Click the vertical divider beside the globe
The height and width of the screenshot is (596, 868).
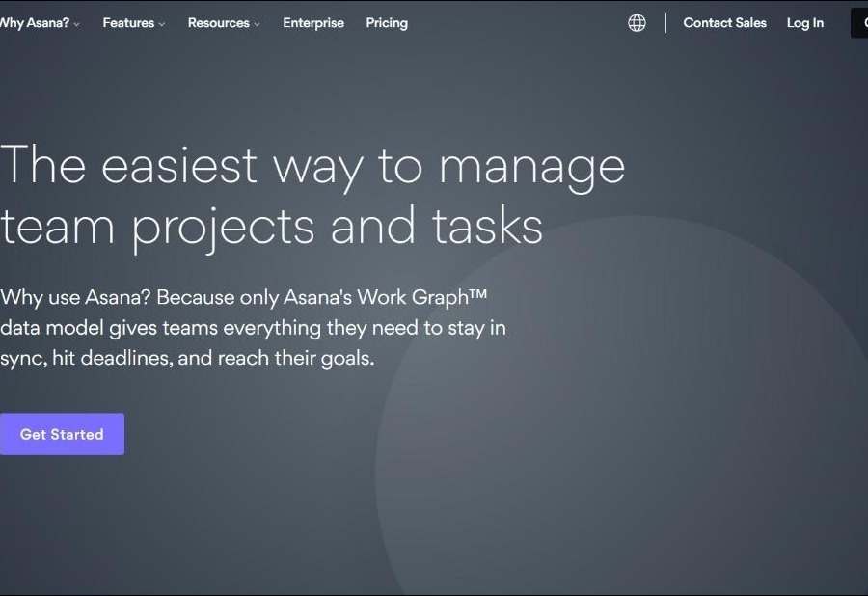pos(665,23)
